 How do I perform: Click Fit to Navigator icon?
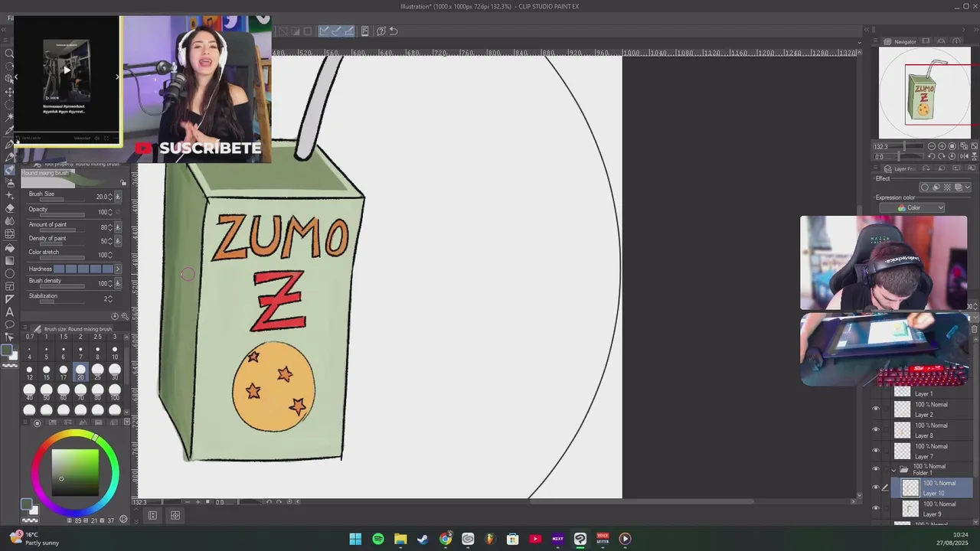[x=964, y=146]
